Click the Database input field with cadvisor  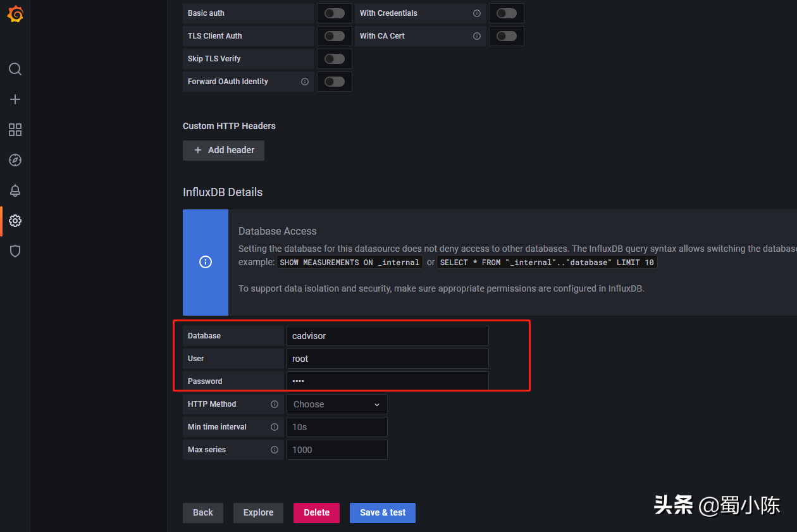point(388,336)
